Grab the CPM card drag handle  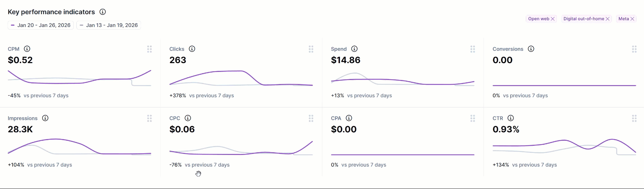click(149, 49)
